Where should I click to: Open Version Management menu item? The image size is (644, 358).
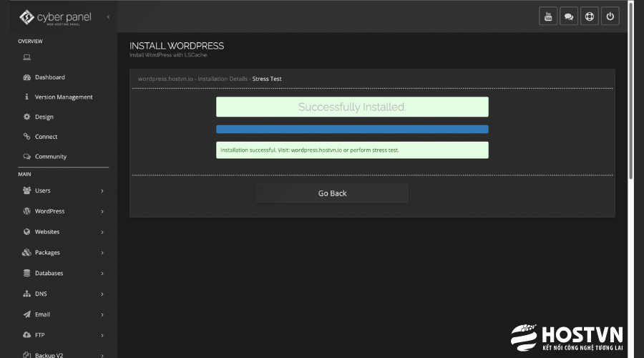tap(64, 97)
